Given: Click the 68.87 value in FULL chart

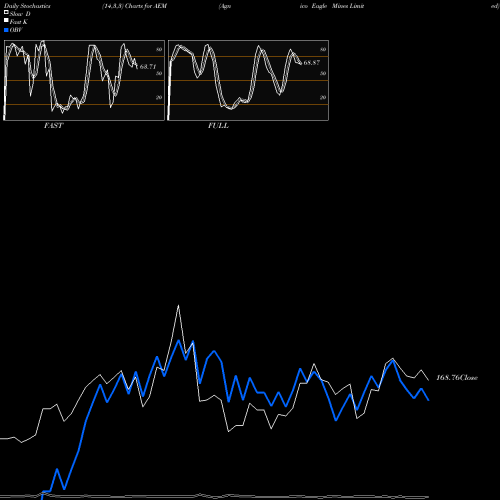Looking at the screenshot, I should click(x=312, y=63).
